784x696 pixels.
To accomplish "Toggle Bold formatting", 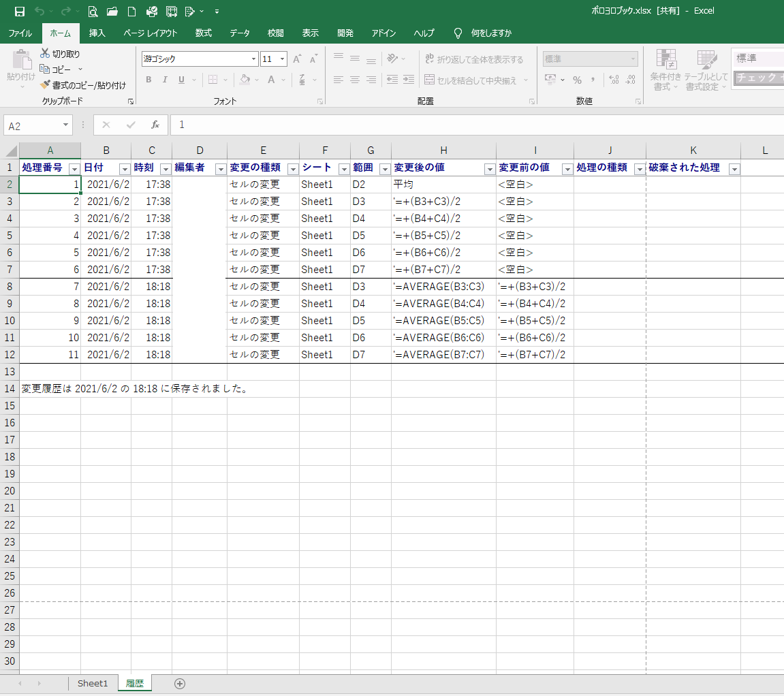I will (148, 80).
